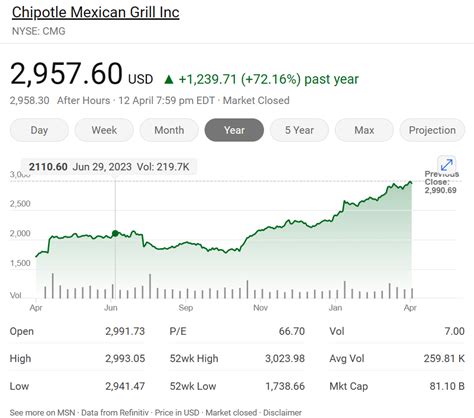Click the NYSE: CMG ticker text
Viewport: 474px width, 418px height.
pyautogui.click(x=39, y=31)
